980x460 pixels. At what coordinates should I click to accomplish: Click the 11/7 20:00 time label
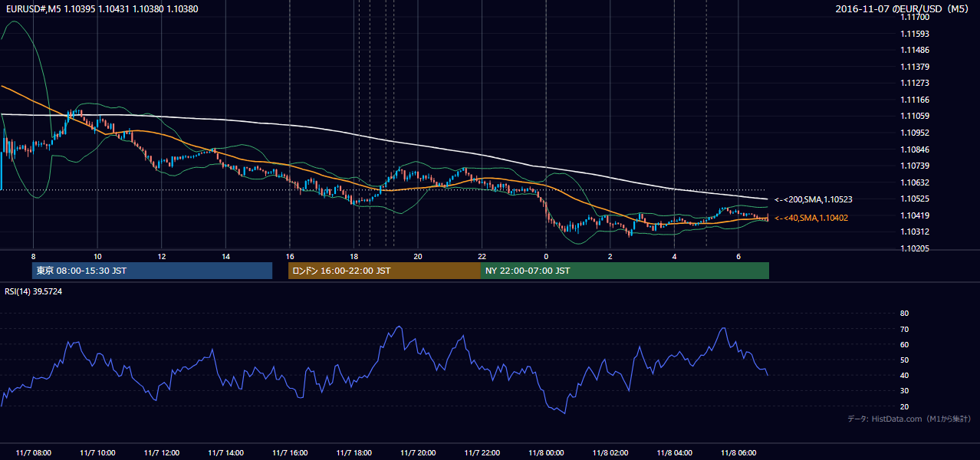pyautogui.click(x=418, y=452)
